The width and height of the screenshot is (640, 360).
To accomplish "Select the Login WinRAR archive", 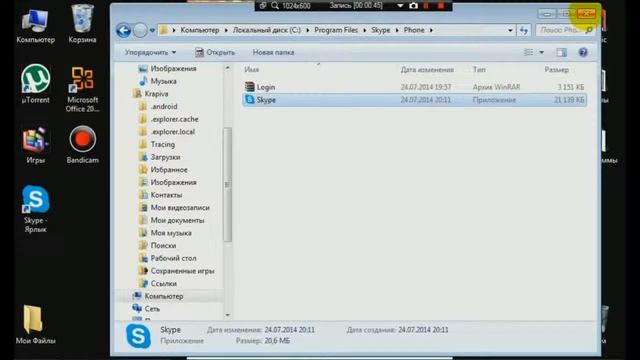I will pos(414,87).
